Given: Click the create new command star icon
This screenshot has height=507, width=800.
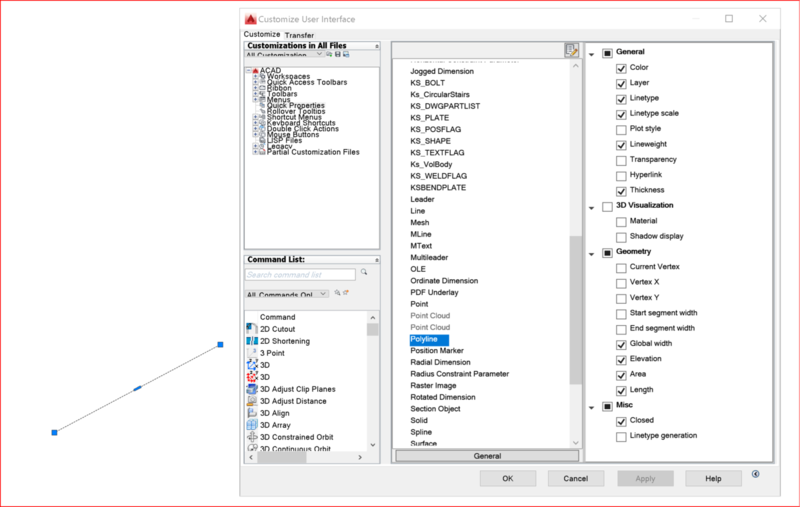Looking at the screenshot, I should [346, 293].
